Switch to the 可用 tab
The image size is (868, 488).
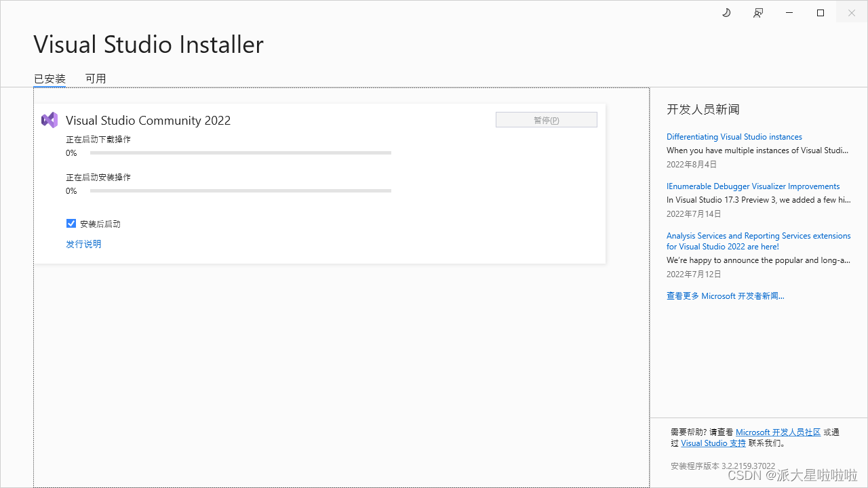pyautogui.click(x=96, y=79)
